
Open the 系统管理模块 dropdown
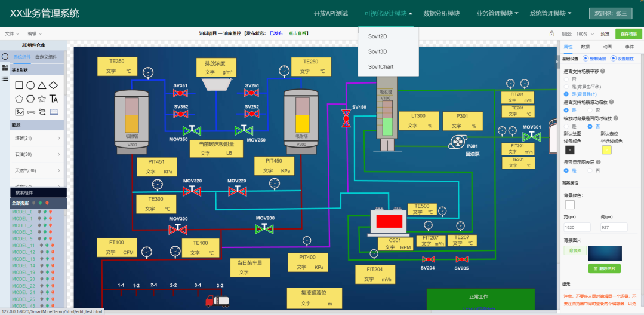click(x=550, y=13)
